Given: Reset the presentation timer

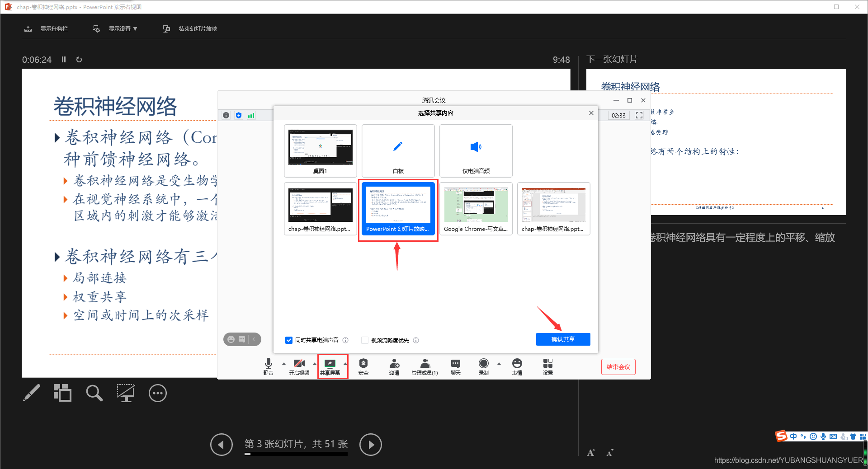Looking at the screenshot, I should tap(79, 60).
